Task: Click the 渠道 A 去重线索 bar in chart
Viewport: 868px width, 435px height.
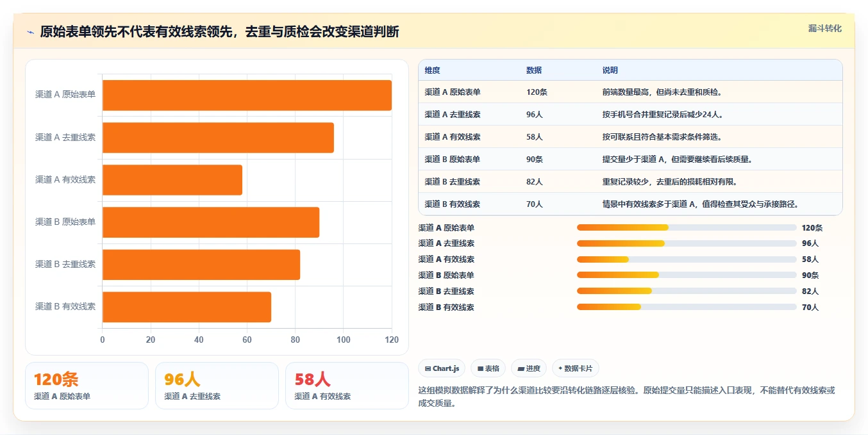Action: (x=218, y=137)
